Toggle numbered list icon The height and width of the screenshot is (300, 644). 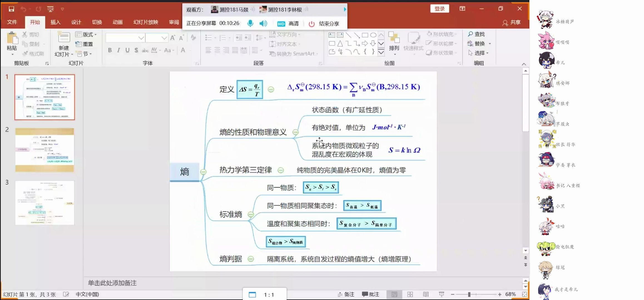(x=222, y=37)
